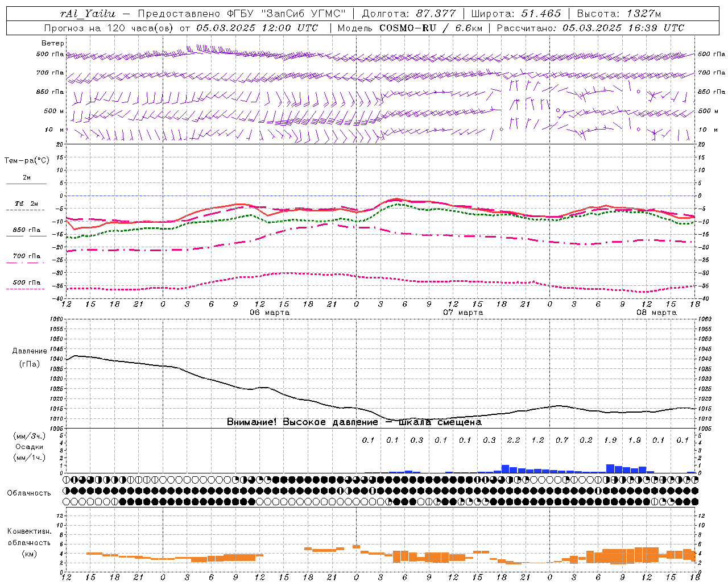Click the Модель COSMO-RU / 6.6км label
Screen dimensions: 728x582
point(409,28)
